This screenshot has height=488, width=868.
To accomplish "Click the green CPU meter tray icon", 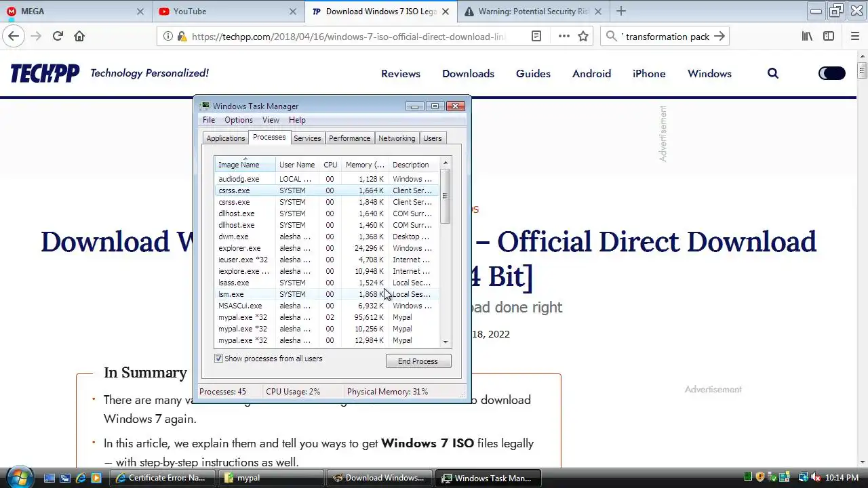I will (x=748, y=478).
